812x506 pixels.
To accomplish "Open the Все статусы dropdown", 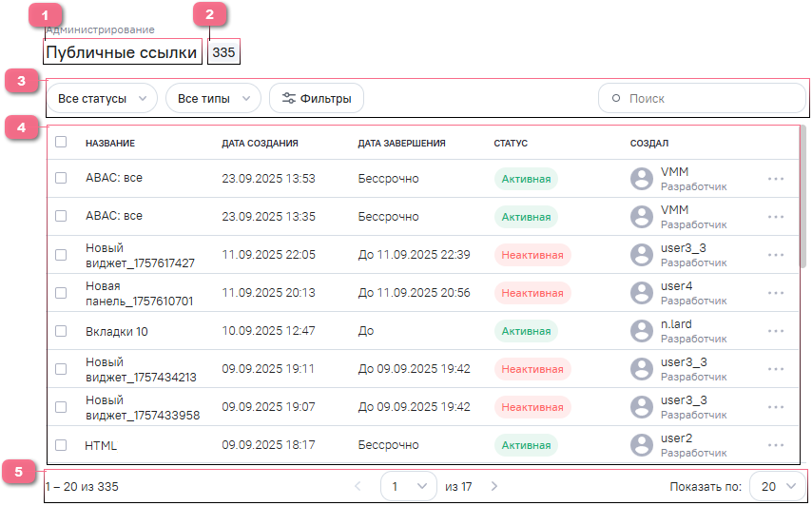I will click(102, 98).
